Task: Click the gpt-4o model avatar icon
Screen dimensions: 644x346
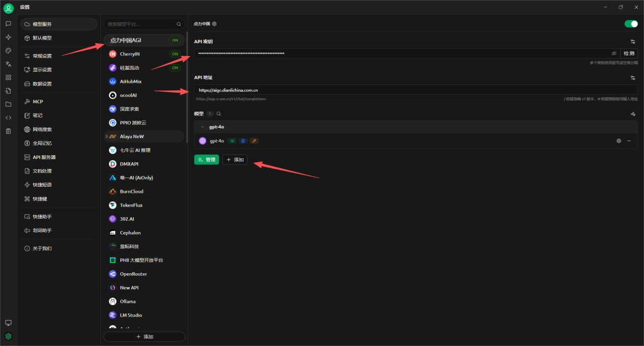Action: click(203, 141)
